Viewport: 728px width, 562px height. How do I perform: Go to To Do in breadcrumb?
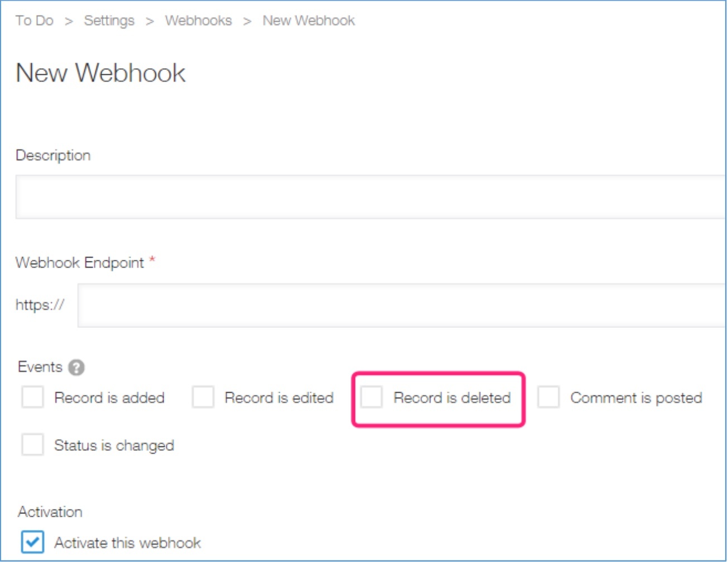(35, 21)
